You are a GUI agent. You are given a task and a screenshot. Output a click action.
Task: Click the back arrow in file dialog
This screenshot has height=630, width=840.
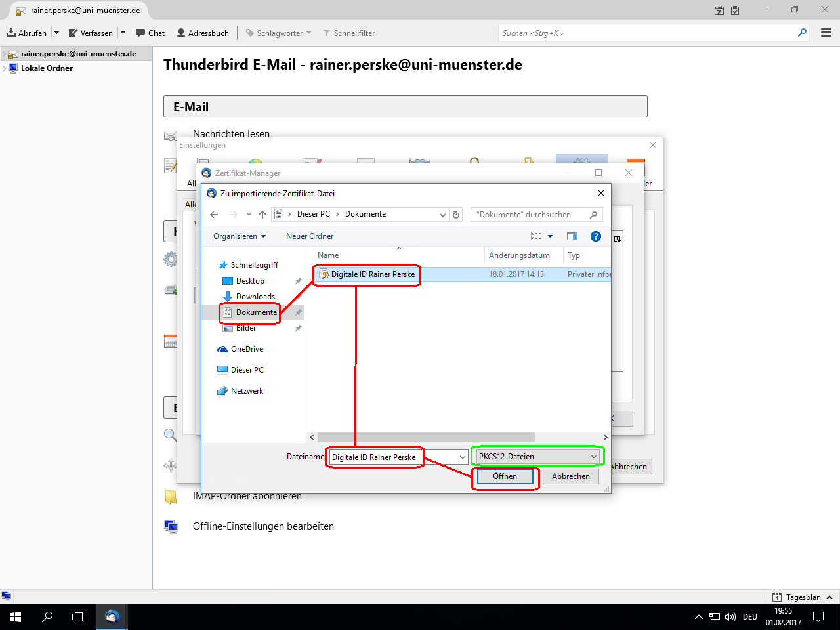[214, 215]
